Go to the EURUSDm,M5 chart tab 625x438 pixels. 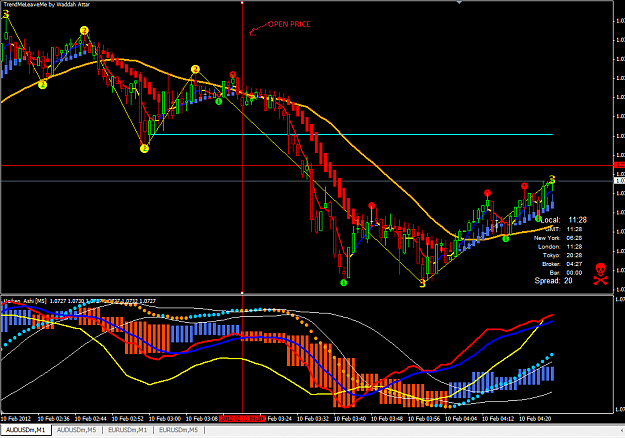[179, 430]
